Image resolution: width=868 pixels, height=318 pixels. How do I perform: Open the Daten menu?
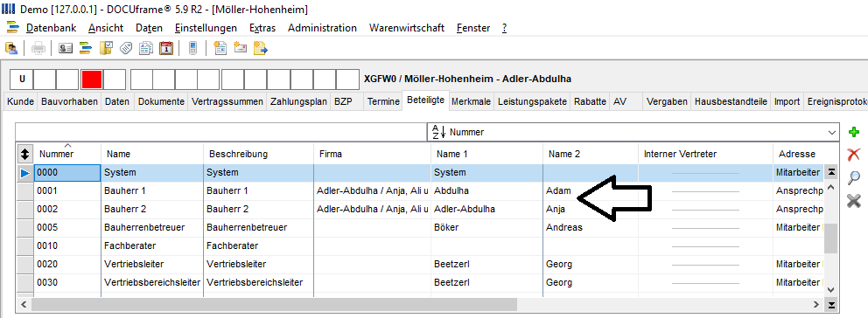(149, 28)
